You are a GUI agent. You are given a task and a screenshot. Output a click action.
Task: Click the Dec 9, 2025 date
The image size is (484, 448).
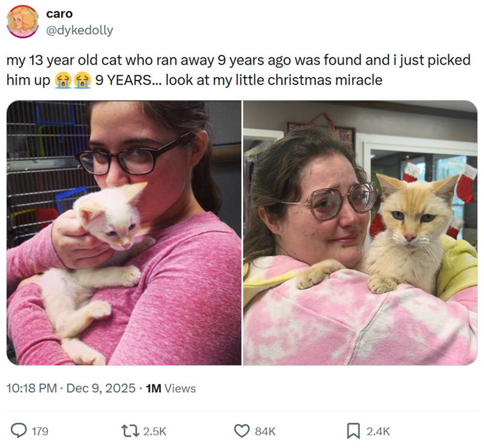(101, 388)
